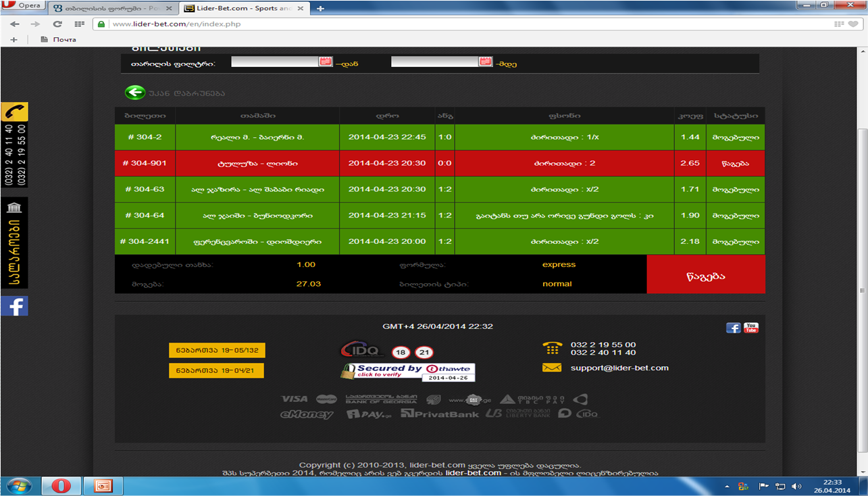
Task: Click the formula value 'express'
Action: click(x=559, y=265)
